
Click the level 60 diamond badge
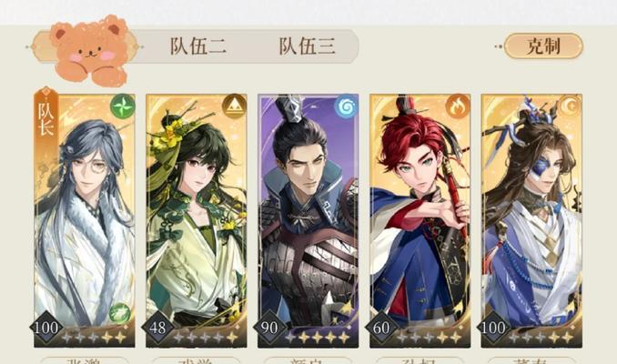[x=381, y=328]
